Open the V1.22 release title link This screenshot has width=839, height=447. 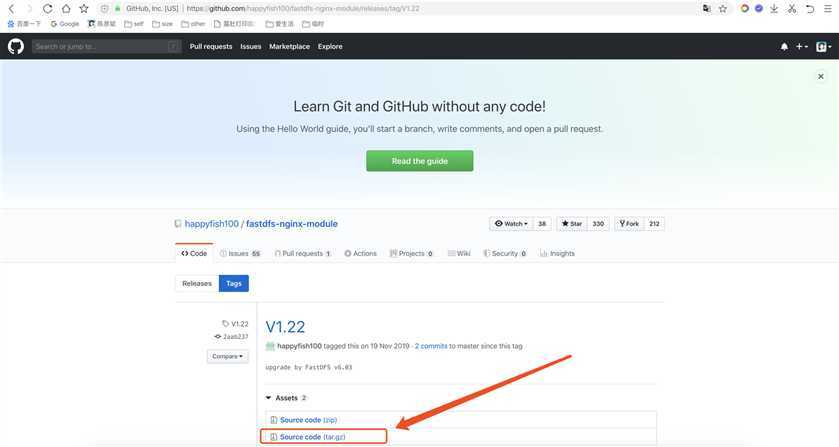285,327
